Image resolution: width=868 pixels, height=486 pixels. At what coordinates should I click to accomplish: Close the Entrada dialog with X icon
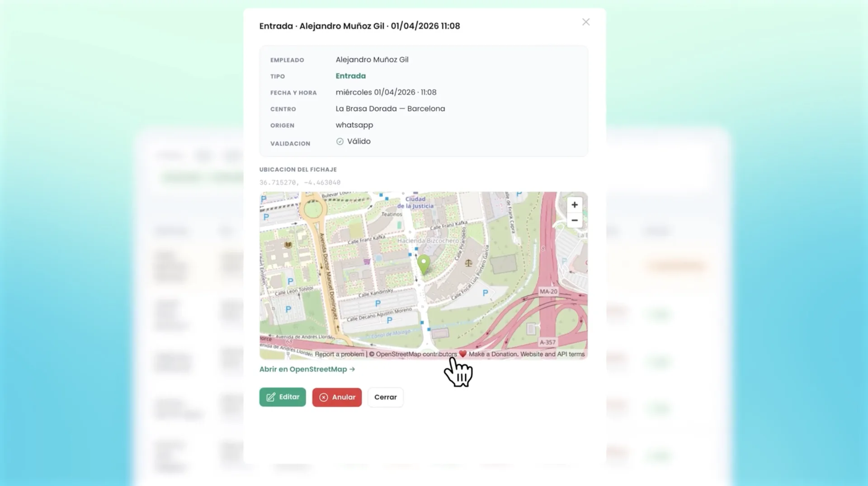coord(586,22)
